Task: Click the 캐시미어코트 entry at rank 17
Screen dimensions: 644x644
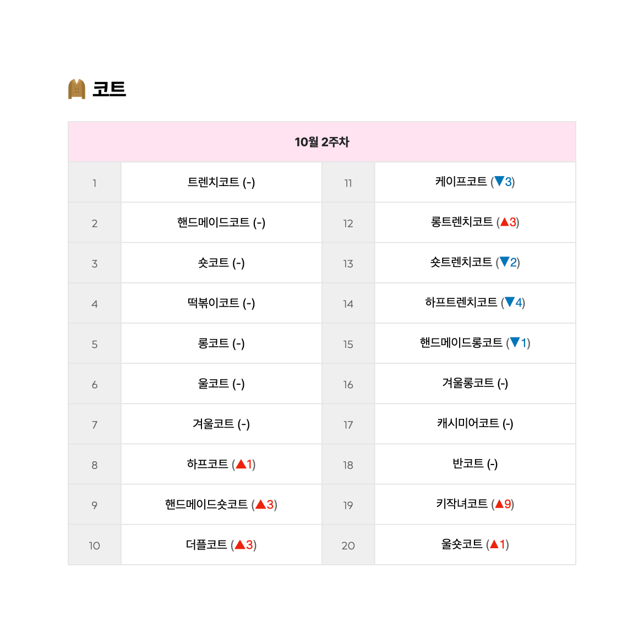Action: [468, 423]
